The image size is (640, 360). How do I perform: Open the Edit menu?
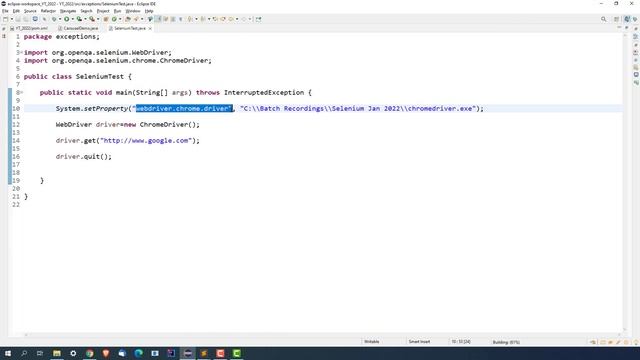click(16, 11)
